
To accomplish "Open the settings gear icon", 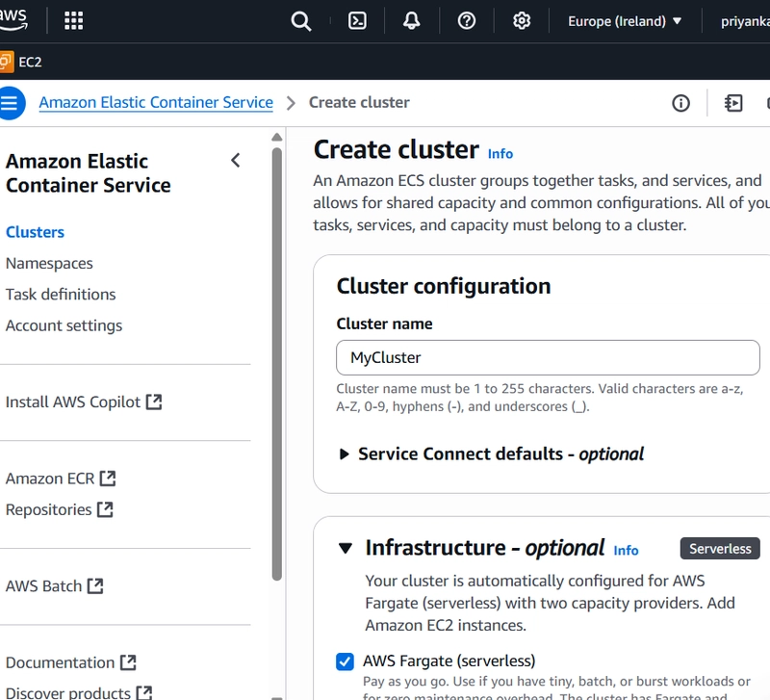I will point(522,20).
